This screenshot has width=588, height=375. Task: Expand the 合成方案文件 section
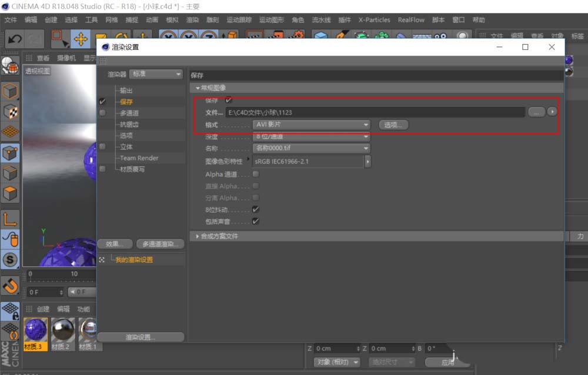(x=197, y=236)
